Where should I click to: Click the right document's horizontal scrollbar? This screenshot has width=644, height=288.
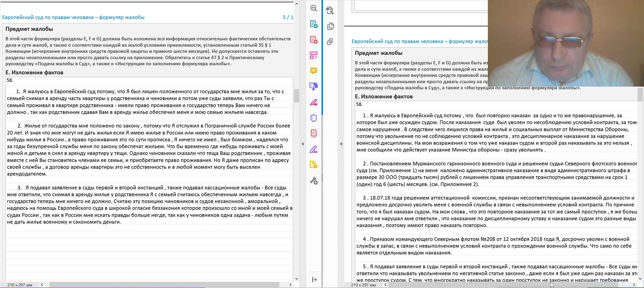503,285
